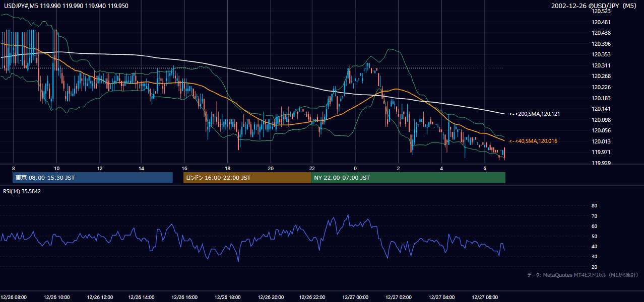Screen dimensions: 644x302
Task: Click the date label 12/26 10:00
Action: [x=57, y=297]
